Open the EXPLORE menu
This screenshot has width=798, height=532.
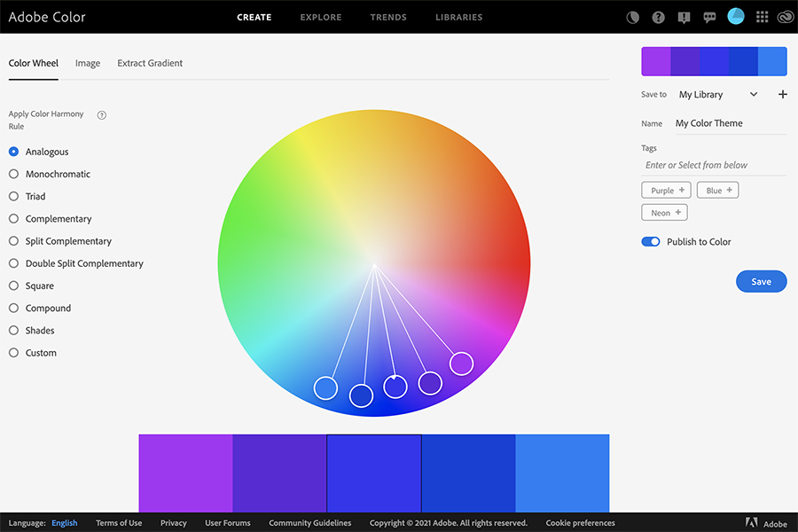[x=321, y=18]
